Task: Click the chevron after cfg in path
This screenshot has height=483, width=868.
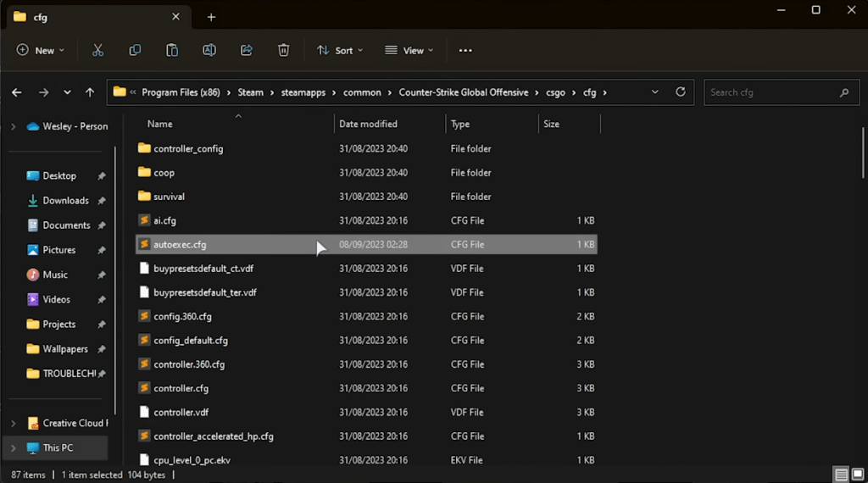Action: (x=604, y=92)
